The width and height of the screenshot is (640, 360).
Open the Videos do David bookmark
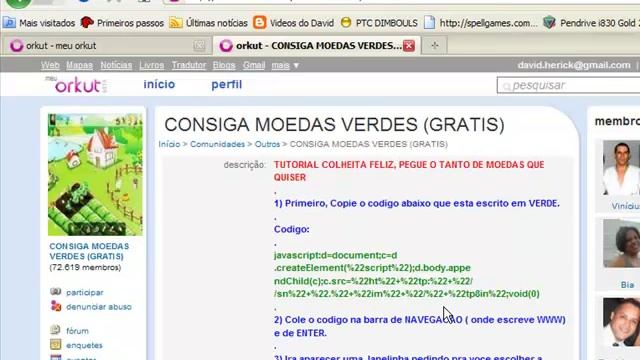coord(293,23)
